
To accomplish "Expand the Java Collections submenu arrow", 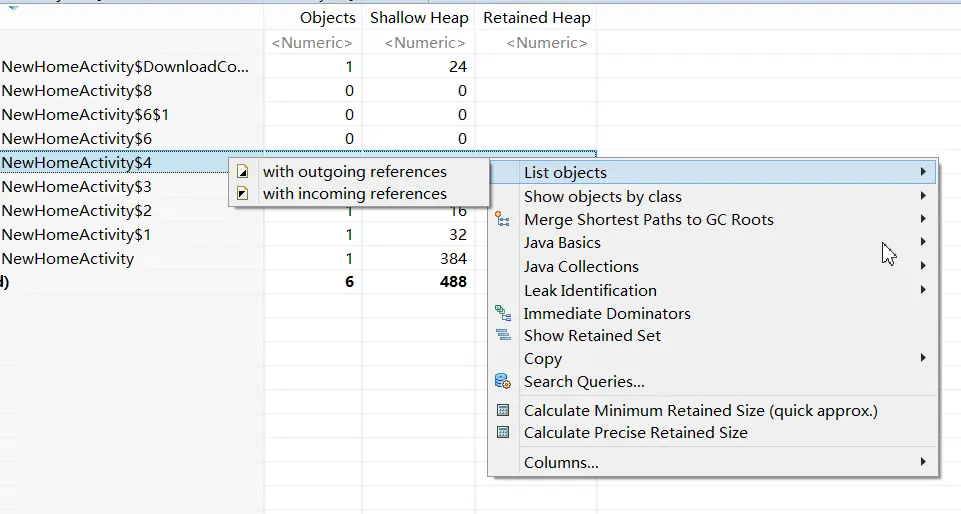I will click(923, 266).
